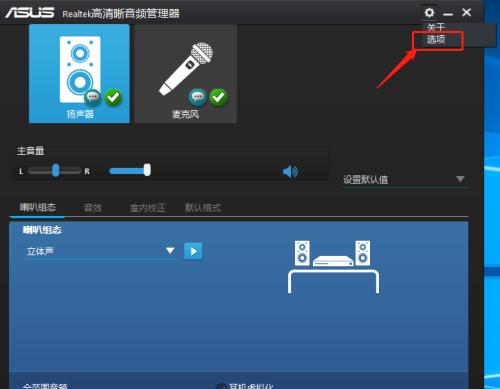500x389 pixels.
Task: Play the speaker test sound
Action: pos(193,251)
